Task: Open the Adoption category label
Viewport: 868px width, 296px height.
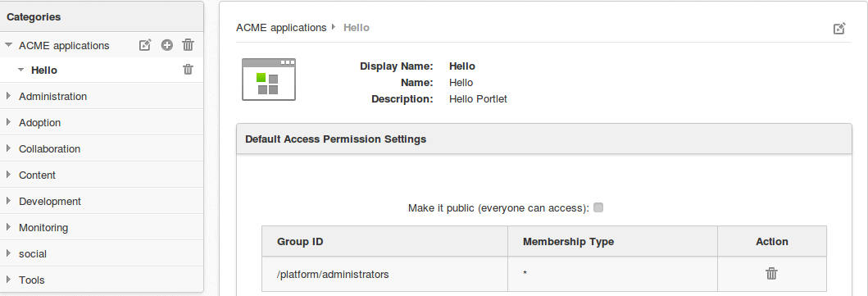Action: 40,123
